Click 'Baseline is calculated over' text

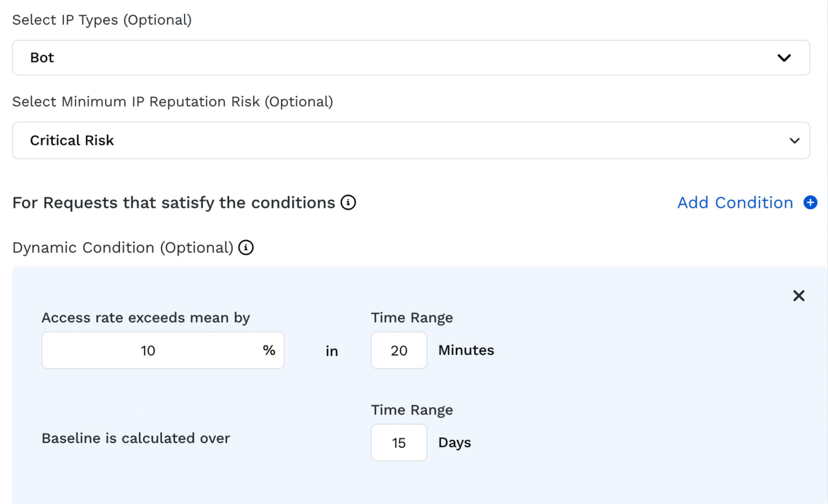[x=136, y=438]
